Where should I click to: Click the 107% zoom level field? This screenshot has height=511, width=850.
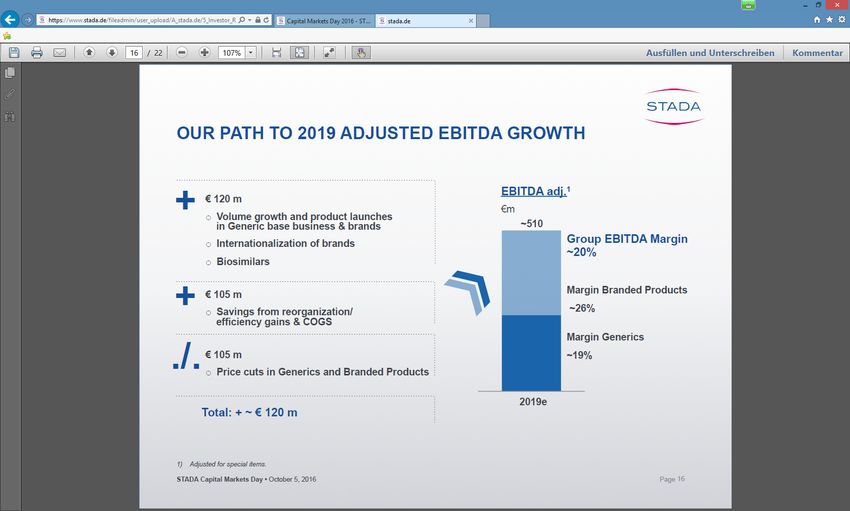click(x=232, y=53)
